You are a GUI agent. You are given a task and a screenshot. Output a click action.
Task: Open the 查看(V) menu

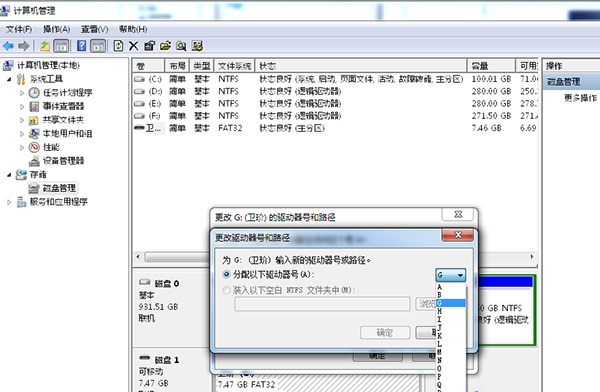tap(94, 29)
